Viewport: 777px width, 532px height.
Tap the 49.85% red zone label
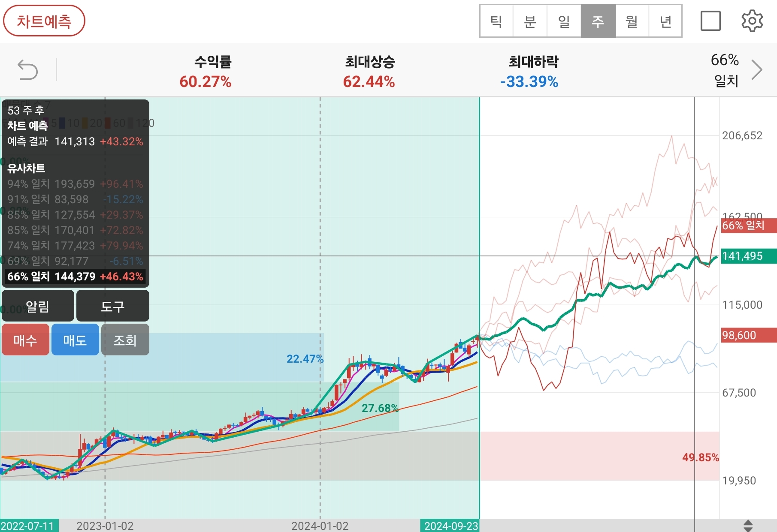(700, 457)
